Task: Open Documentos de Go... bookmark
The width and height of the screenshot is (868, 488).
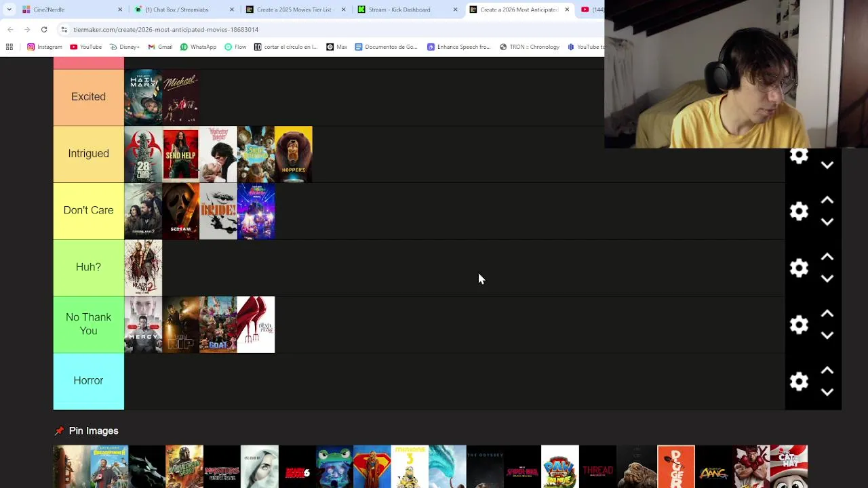Action: coord(386,47)
